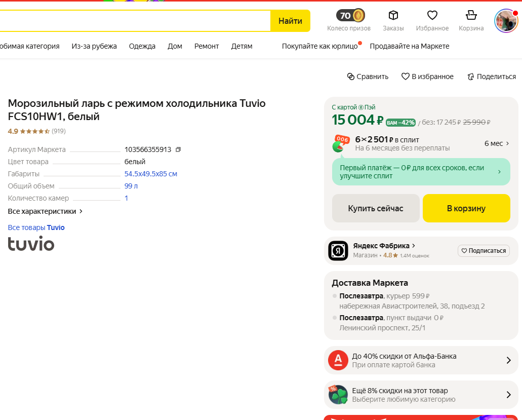522x420 pixels.
Task: Expand Все характеристики
Action: click(45, 211)
